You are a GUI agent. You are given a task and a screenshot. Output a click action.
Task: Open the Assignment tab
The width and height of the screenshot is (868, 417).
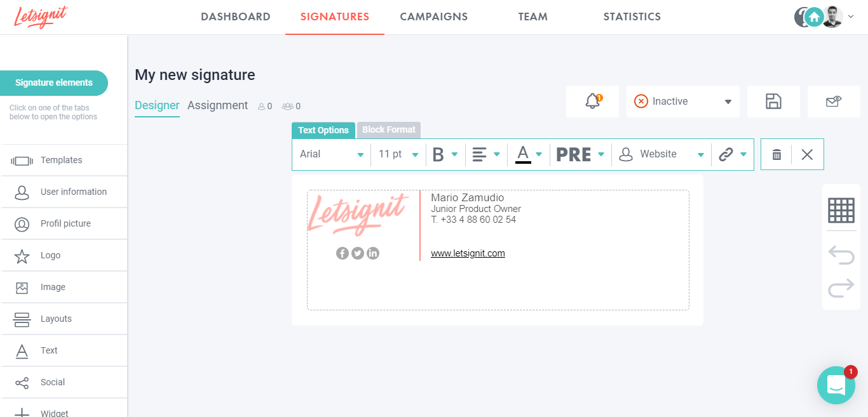217,105
